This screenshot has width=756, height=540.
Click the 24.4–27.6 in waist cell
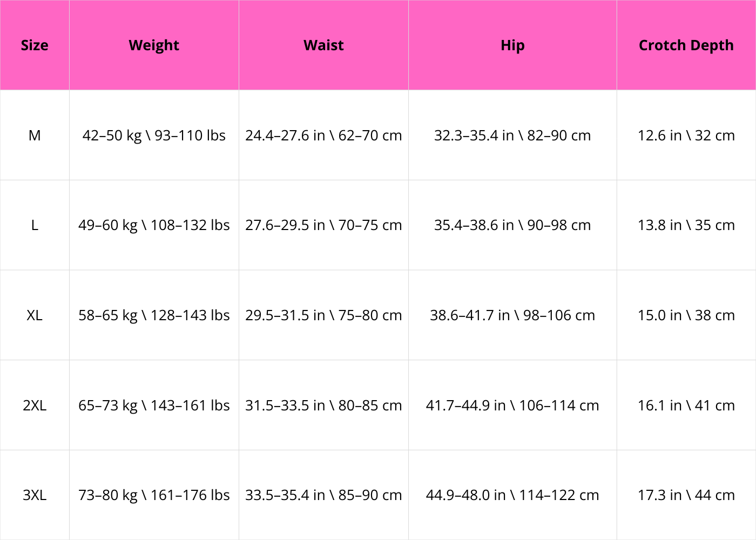pyautogui.click(x=323, y=136)
